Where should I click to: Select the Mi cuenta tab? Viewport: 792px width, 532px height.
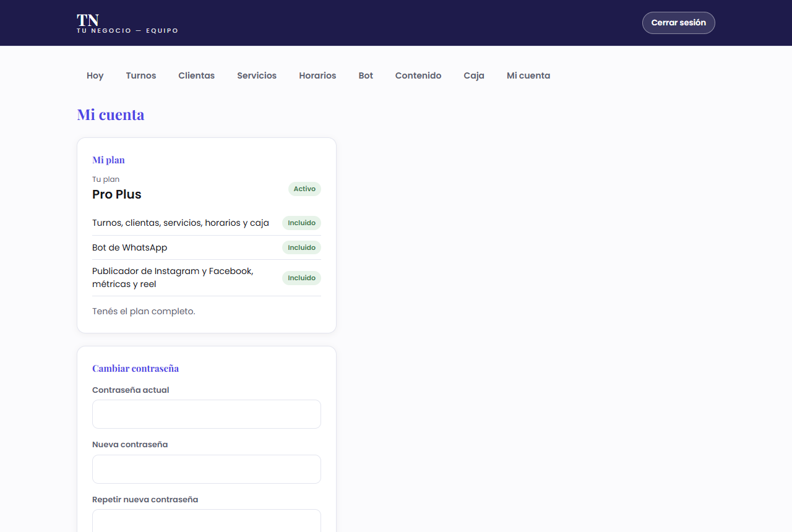tap(528, 75)
